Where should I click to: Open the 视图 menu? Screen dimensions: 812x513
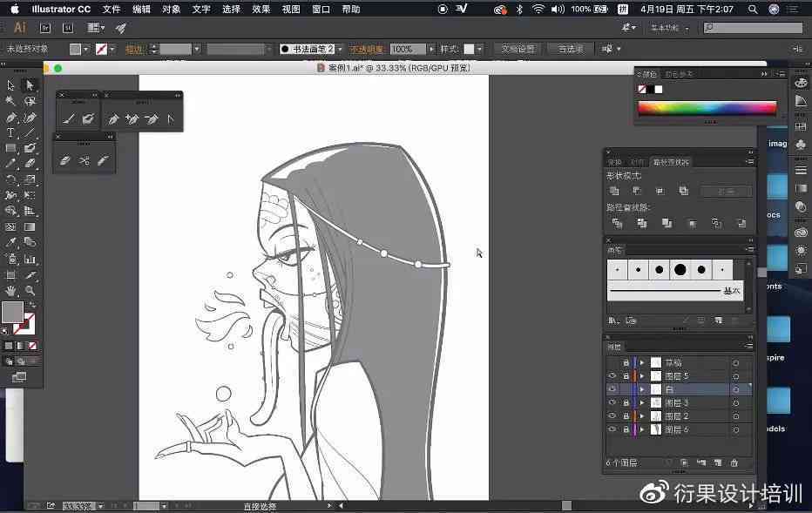291,10
